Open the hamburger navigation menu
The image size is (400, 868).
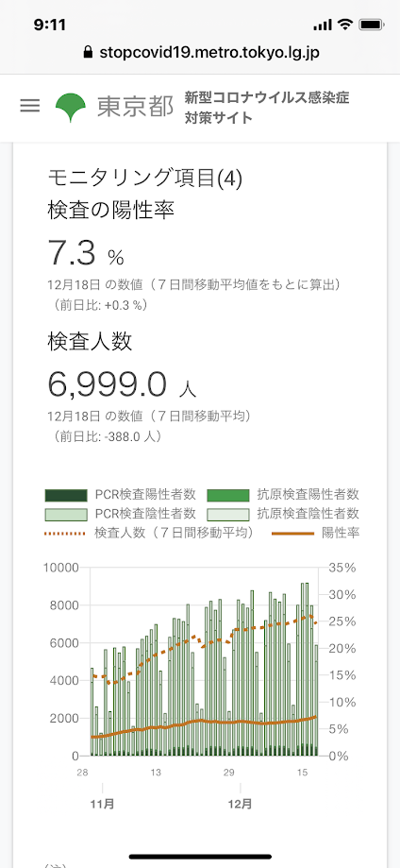(30, 106)
